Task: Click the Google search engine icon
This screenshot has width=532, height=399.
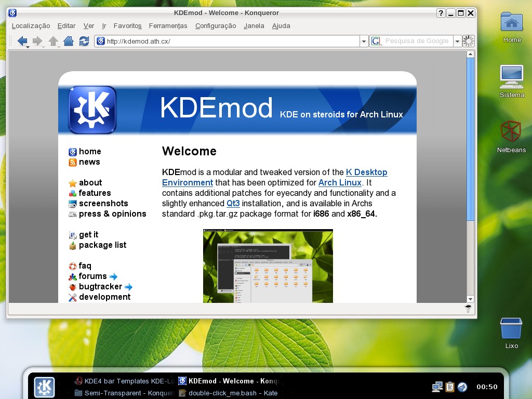Action: [x=376, y=41]
